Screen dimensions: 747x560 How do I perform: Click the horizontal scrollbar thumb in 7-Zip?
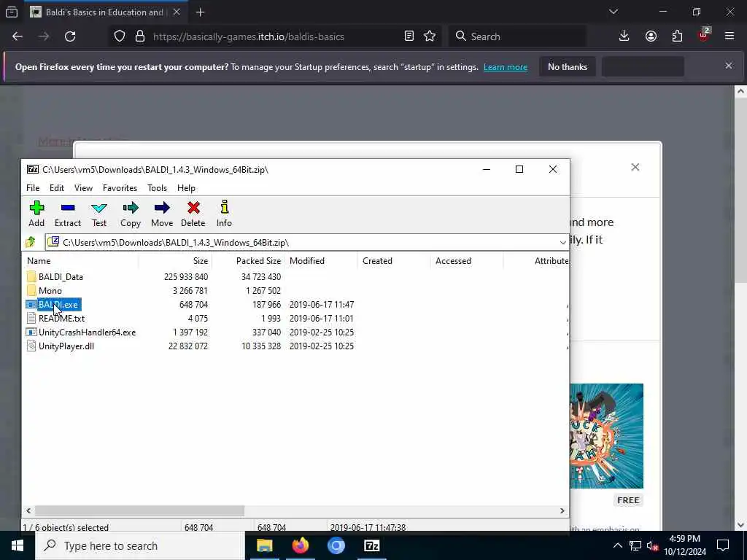(139, 510)
